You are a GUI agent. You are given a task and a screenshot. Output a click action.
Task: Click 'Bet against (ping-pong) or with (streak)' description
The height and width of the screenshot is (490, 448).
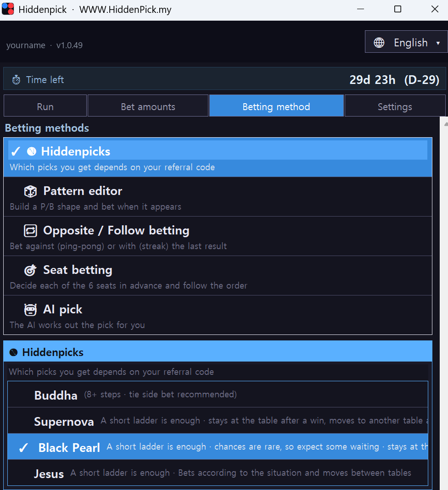[x=118, y=246]
